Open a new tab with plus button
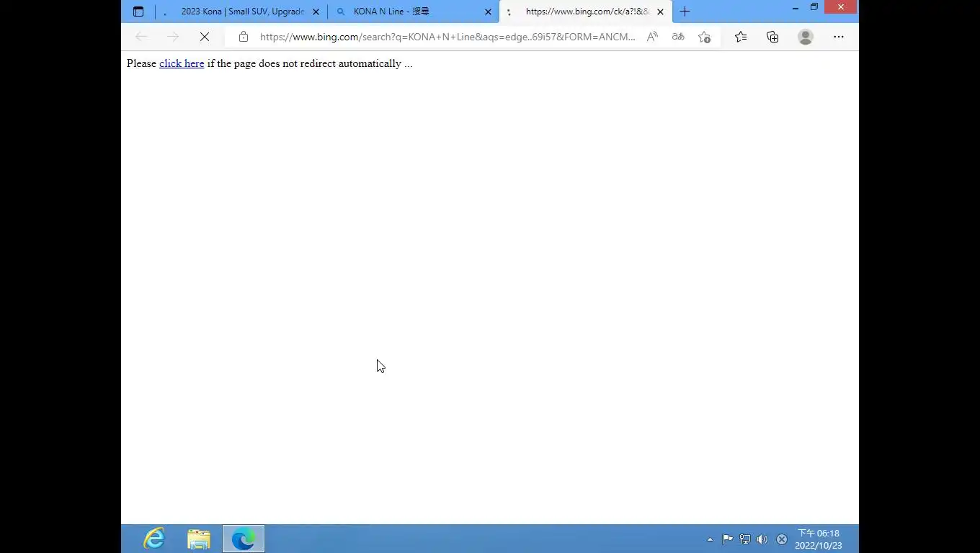This screenshot has height=553, width=980. coord(685,12)
